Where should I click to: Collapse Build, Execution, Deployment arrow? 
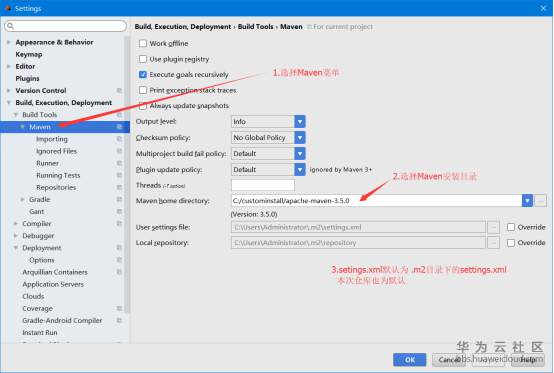point(9,102)
